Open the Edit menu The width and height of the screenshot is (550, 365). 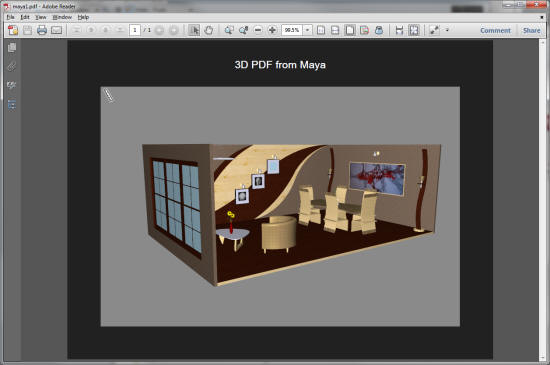25,17
